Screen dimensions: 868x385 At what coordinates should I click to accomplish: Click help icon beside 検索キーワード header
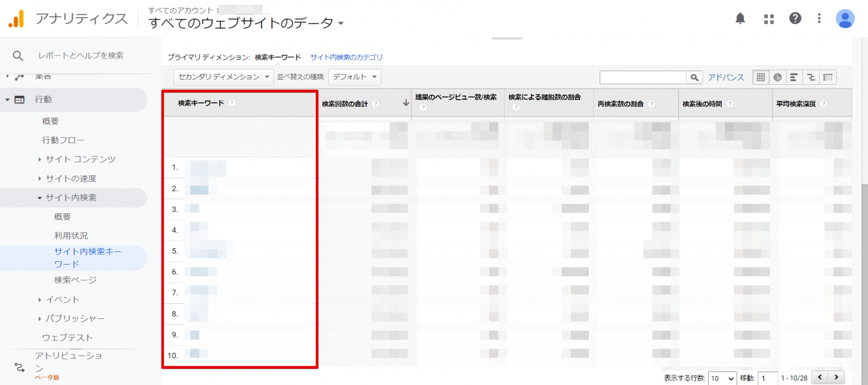232,103
